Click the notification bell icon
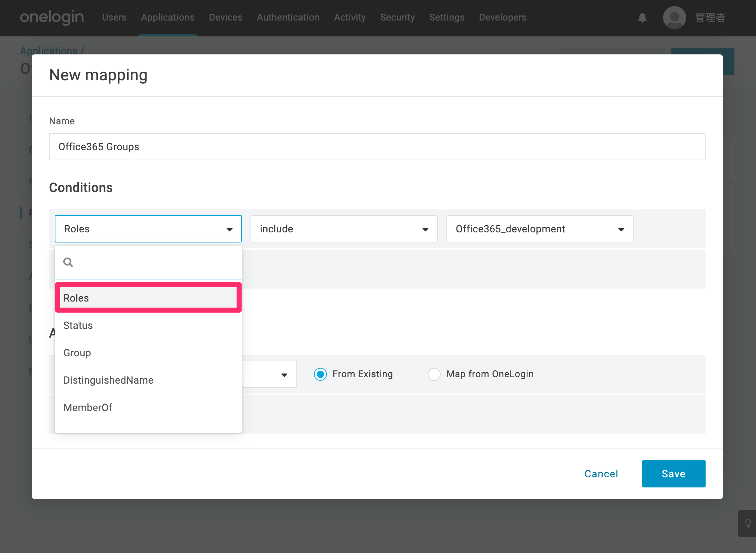The height and width of the screenshot is (553, 756). coord(642,18)
